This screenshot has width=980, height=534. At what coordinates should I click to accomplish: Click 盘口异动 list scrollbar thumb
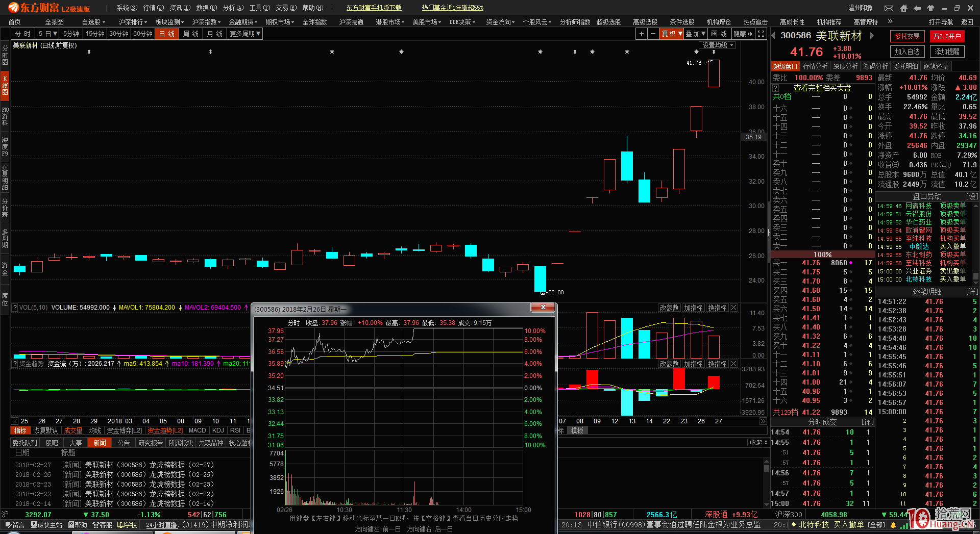(x=976, y=276)
